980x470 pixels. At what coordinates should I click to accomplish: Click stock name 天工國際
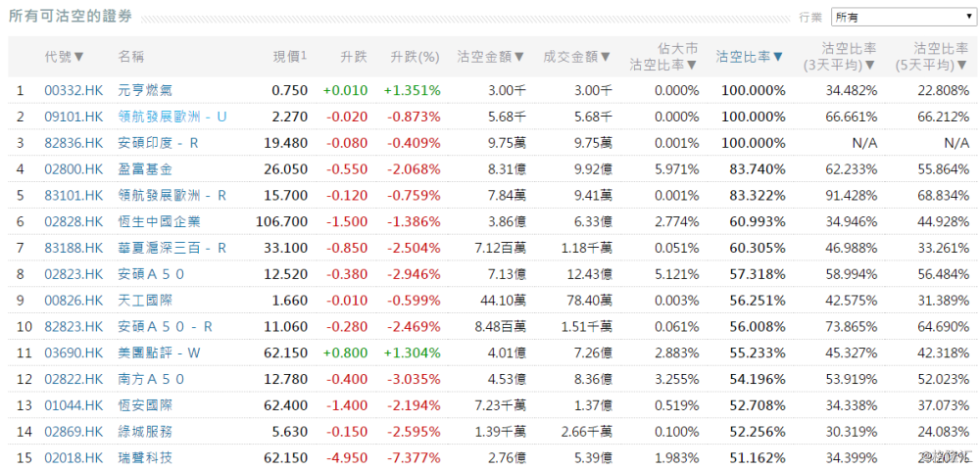(145, 301)
